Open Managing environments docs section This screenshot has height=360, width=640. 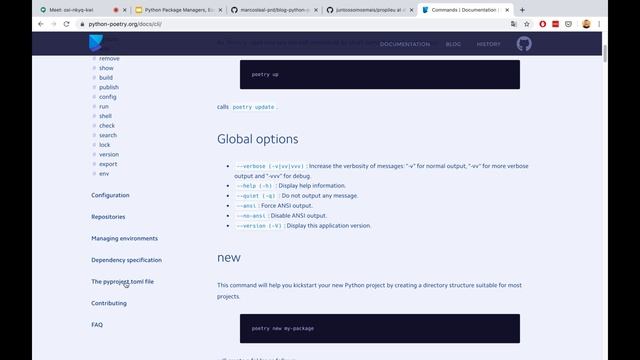pyautogui.click(x=124, y=238)
